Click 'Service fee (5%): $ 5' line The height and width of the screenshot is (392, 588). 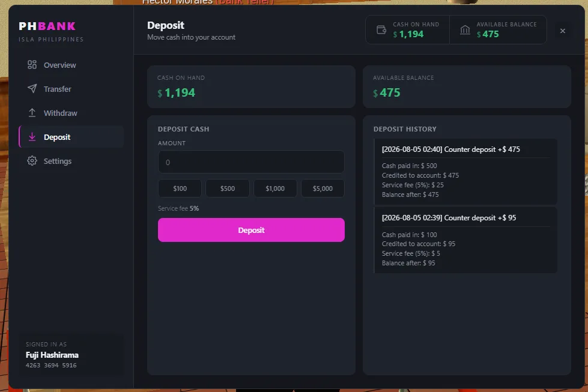[411, 253]
